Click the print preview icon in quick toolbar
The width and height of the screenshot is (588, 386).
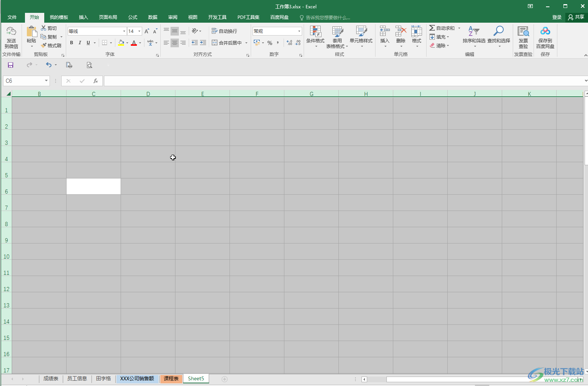coord(89,65)
